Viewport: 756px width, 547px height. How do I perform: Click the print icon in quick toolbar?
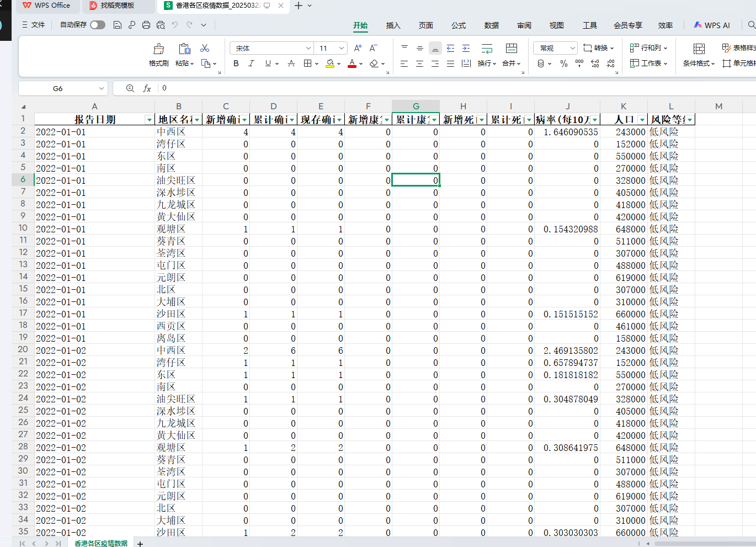click(146, 25)
